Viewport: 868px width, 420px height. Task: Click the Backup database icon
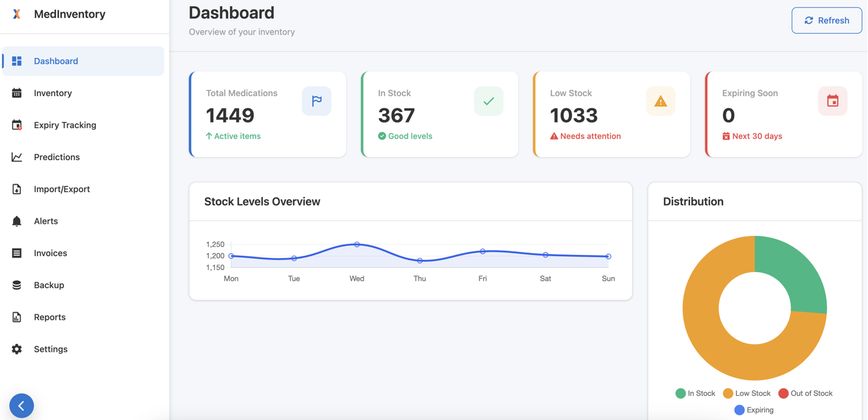click(x=17, y=285)
